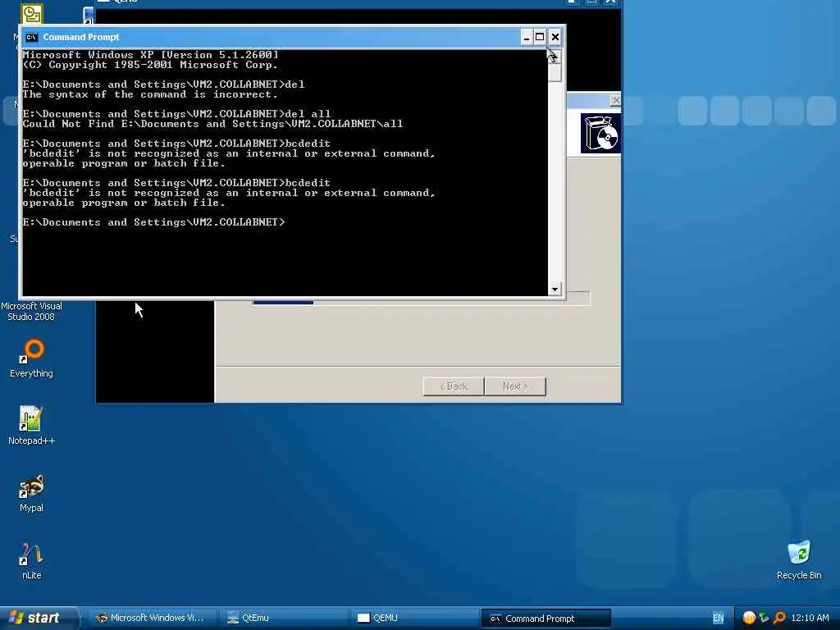The height and width of the screenshot is (630, 840).
Task: Click the Command Prompt title bar
Action: pos(279,37)
